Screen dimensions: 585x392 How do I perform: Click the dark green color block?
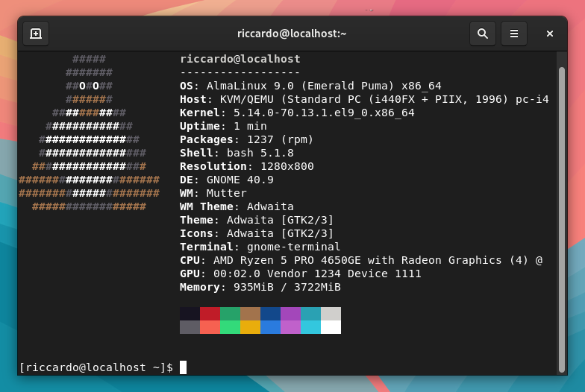coord(230,314)
